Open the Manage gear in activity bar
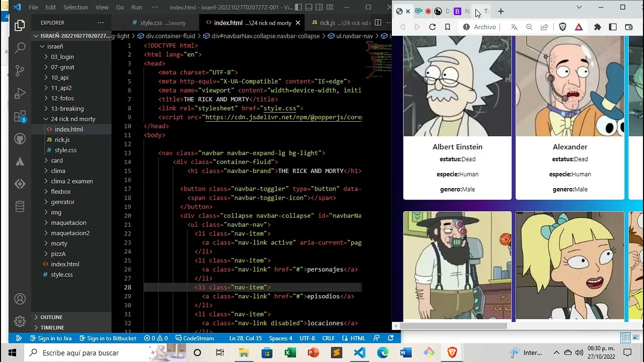The image size is (644, 362). 20,322
